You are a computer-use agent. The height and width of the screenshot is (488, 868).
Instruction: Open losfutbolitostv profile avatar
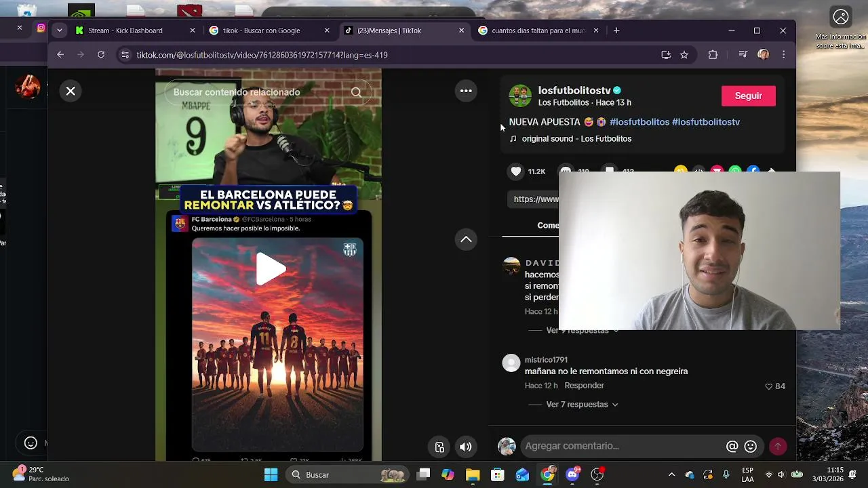click(x=520, y=96)
